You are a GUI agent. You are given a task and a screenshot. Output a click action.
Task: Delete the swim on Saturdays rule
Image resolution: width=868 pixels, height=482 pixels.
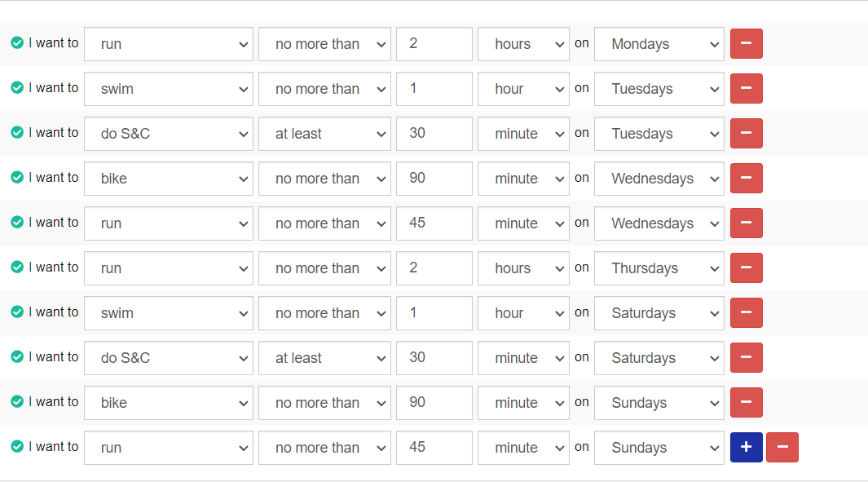coord(747,313)
